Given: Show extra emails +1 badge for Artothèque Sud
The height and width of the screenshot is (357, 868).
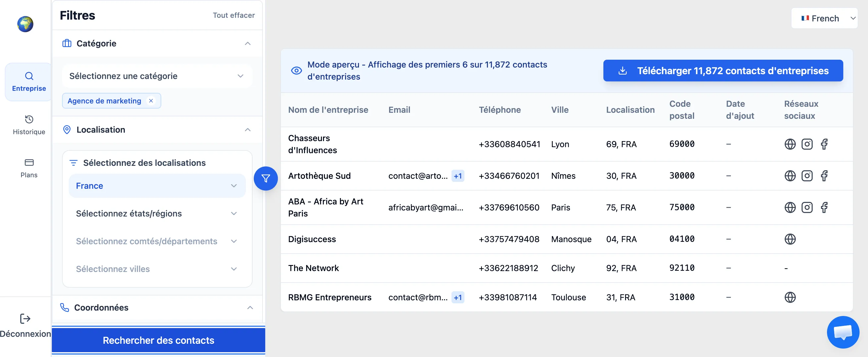Looking at the screenshot, I should (458, 176).
